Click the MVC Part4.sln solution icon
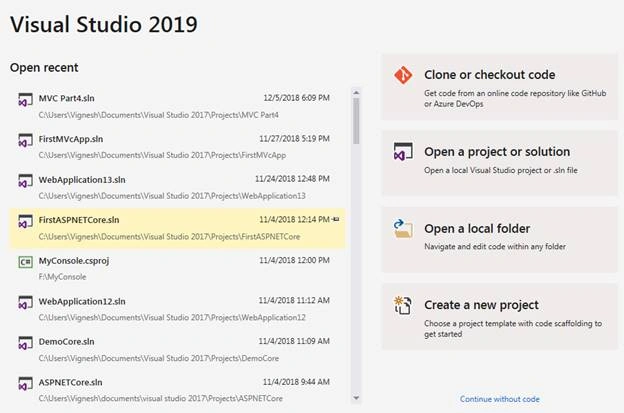Image resolution: width=624 pixels, height=413 pixels. (x=25, y=99)
